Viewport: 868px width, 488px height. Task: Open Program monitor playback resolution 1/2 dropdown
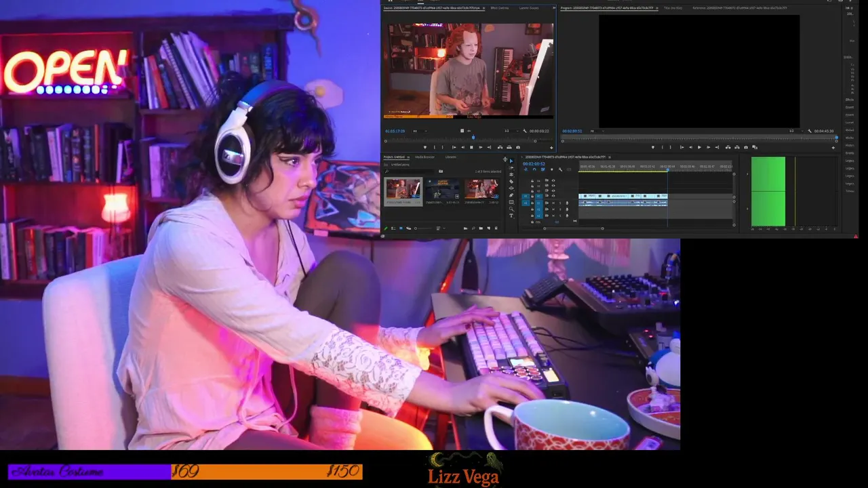point(797,131)
